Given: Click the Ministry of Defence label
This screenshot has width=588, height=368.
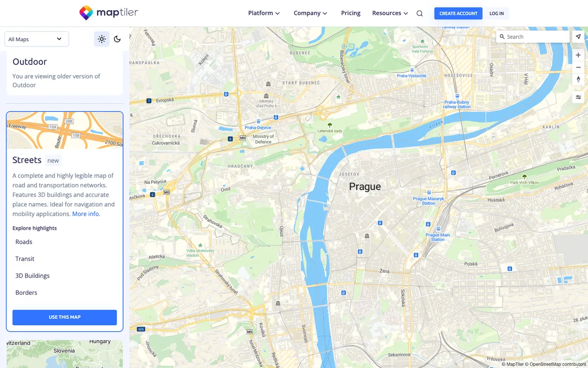Looking at the screenshot, I should pos(264,139).
